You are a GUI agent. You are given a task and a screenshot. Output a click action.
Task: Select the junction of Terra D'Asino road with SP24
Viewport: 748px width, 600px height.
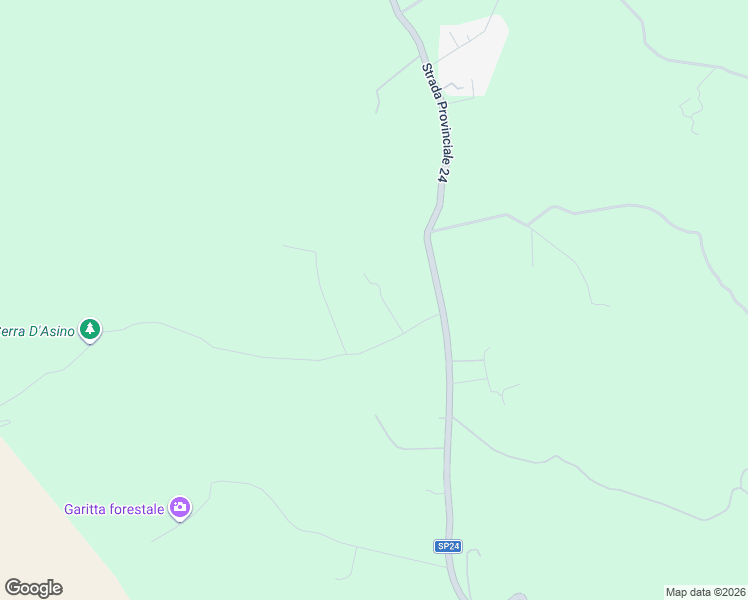[440, 314]
